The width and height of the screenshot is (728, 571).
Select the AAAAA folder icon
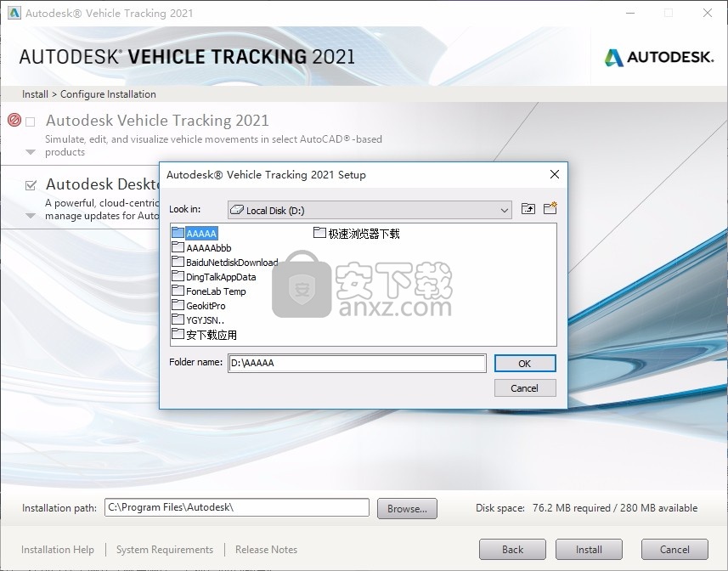[178, 233]
